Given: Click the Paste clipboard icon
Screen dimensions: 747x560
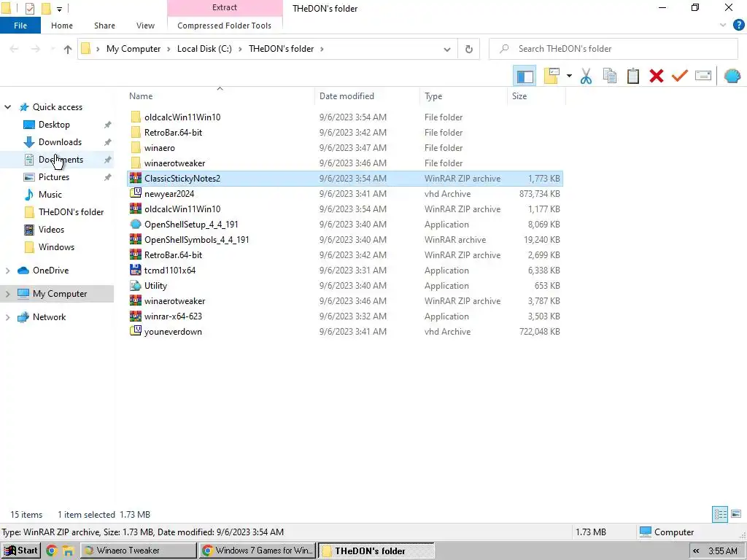Looking at the screenshot, I should coord(632,76).
